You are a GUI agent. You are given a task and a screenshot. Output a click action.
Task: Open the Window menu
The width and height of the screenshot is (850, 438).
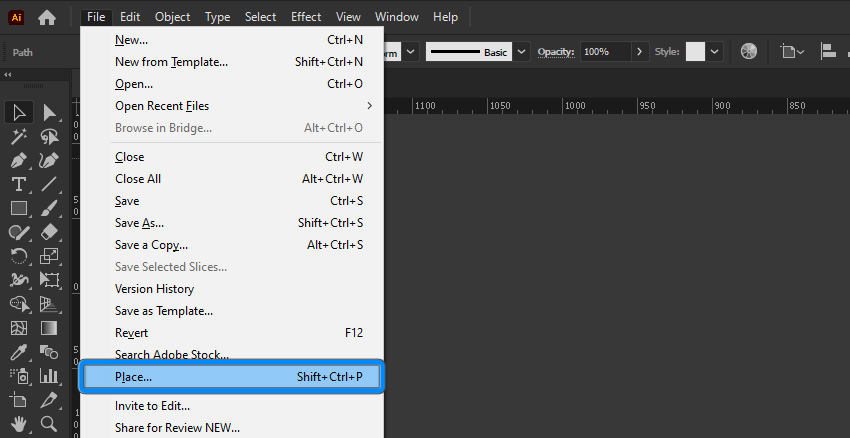(x=397, y=17)
